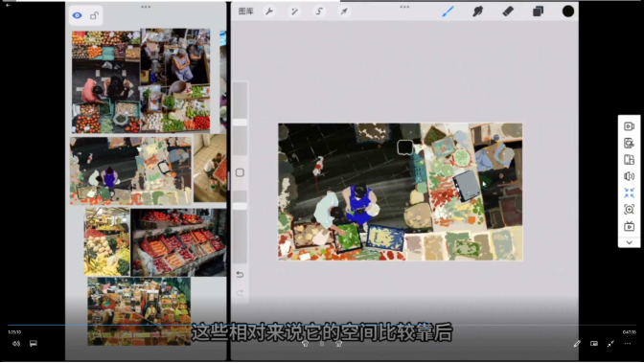This screenshot has width=644, height=363.
Task: Open the magic wand Adjustments menu
Action: tap(294, 11)
